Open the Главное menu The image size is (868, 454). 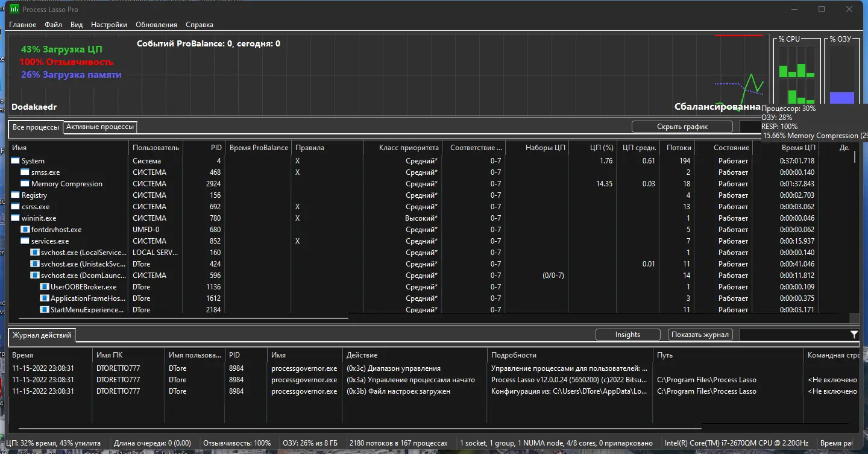[22, 25]
